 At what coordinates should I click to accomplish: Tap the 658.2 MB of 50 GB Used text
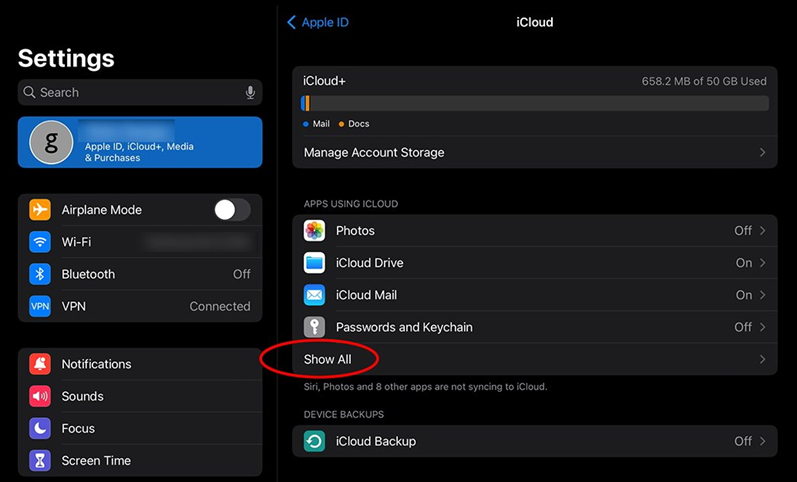tap(704, 81)
